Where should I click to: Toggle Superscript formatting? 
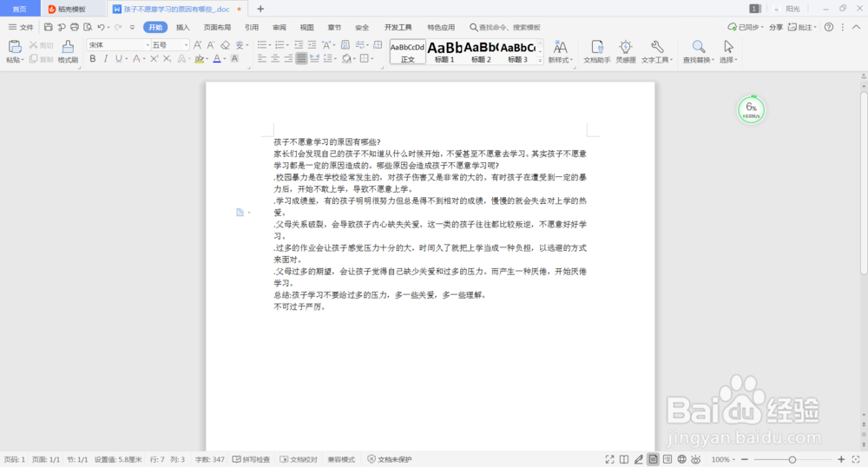pyautogui.click(x=154, y=59)
